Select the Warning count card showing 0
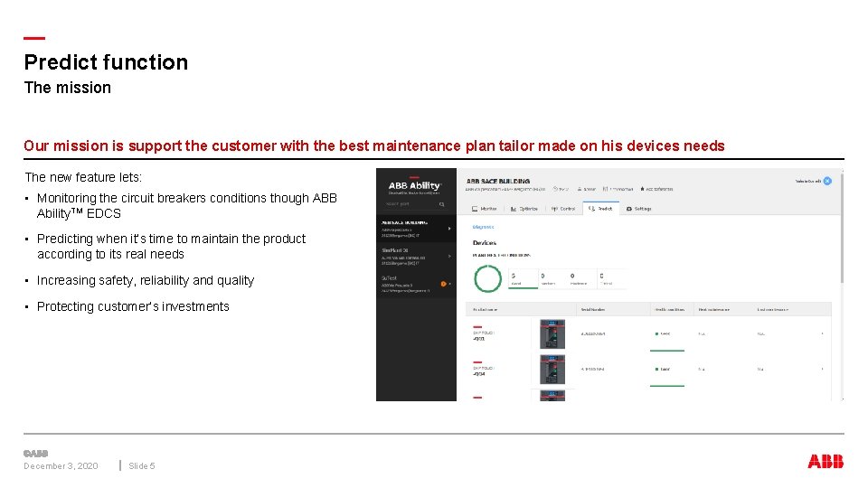 (552, 279)
